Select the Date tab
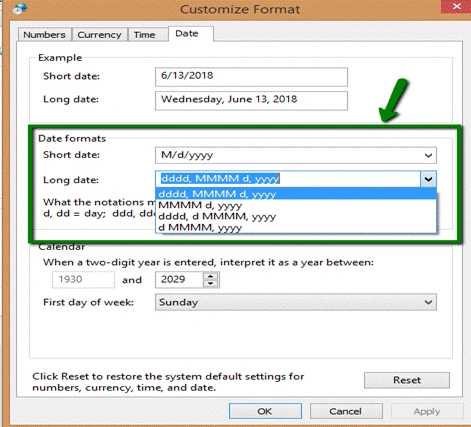The height and width of the screenshot is (427, 471). point(191,34)
